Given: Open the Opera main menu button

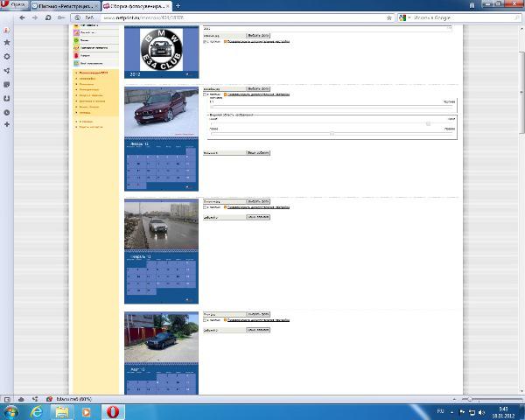Looking at the screenshot, I should pos(13,4).
